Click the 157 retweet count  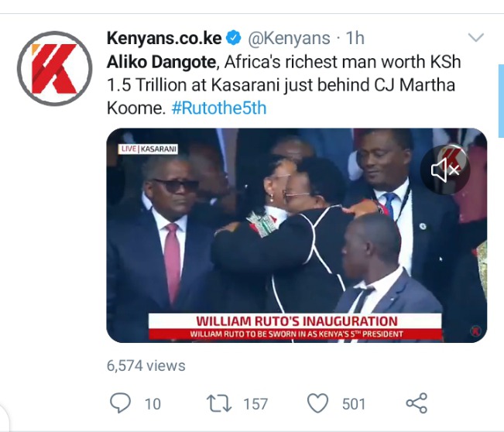pos(255,404)
